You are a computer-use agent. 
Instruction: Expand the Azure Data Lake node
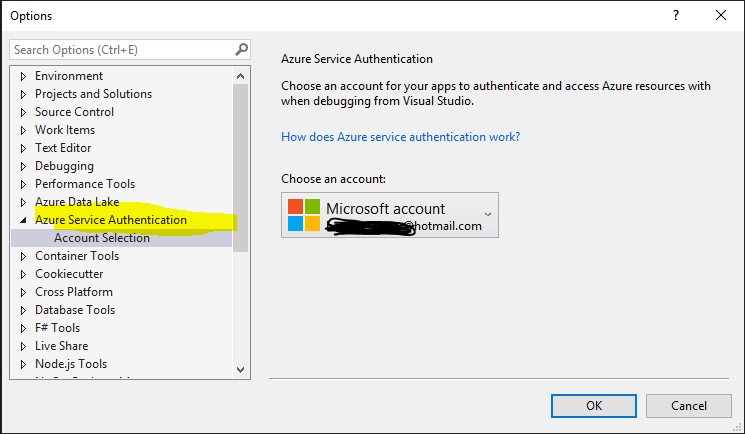click(23, 203)
